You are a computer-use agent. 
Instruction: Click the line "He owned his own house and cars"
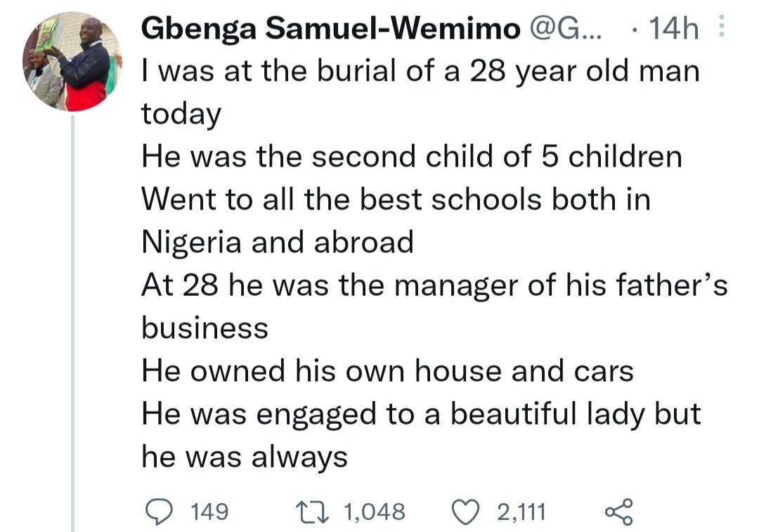[387, 371]
